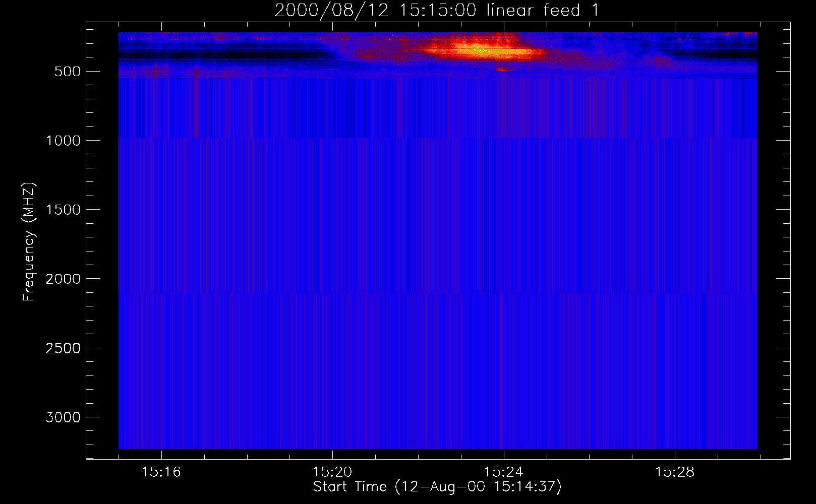Click the 1500 frequency tick label
816x504 pixels.
click(x=63, y=210)
